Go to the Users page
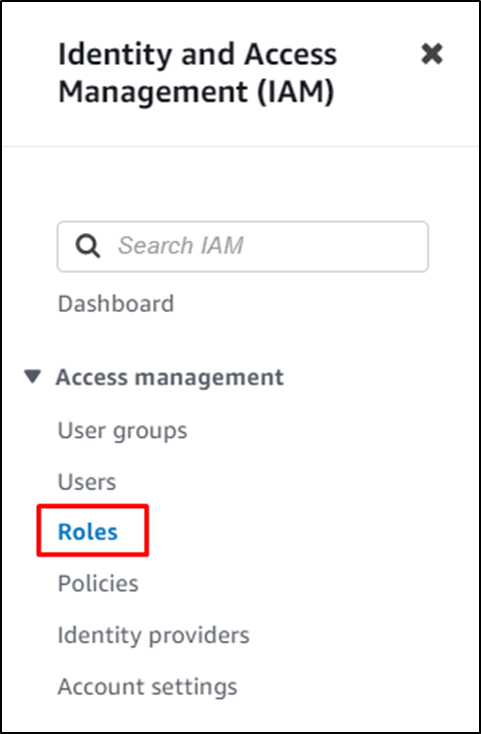481x734 pixels. click(x=87, y=482)
